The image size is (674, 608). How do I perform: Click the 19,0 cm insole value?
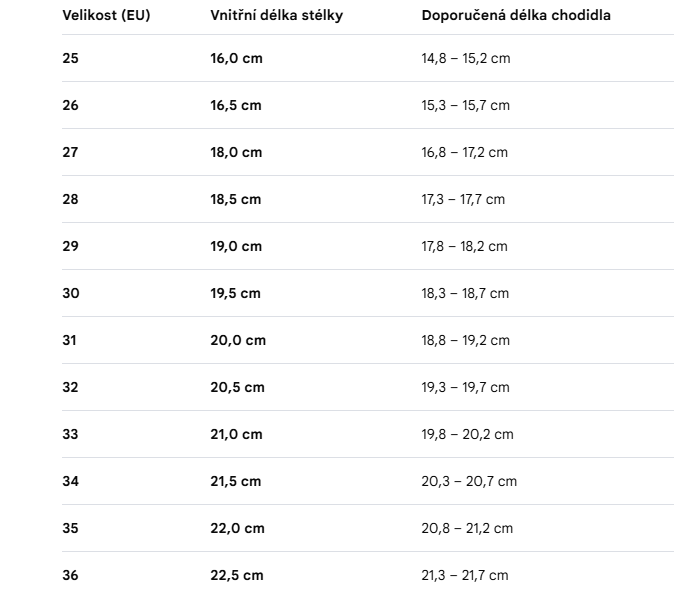236,246
